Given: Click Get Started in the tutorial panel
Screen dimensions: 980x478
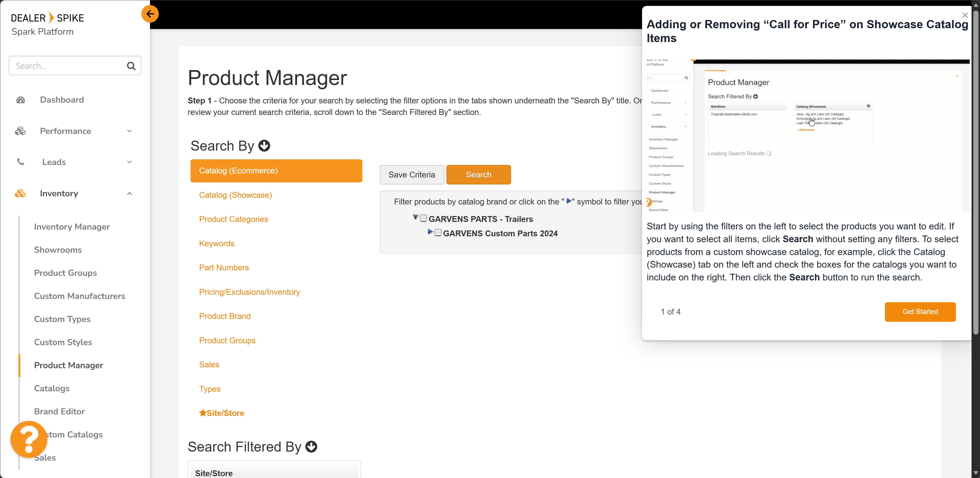Looking at the screenshot, I should pos(919,312).
